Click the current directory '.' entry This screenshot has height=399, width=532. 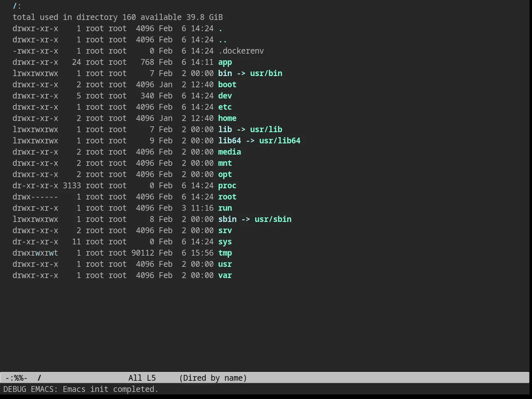220,29
